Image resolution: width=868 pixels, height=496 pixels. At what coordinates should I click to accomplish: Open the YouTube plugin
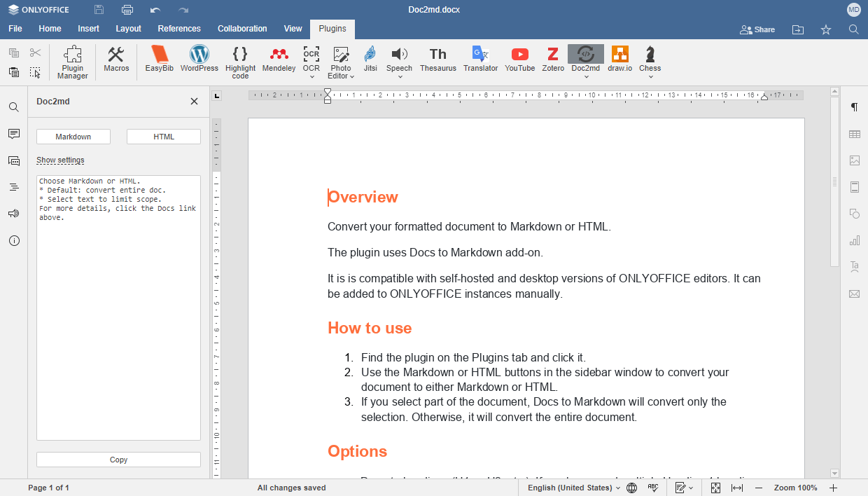[520, 59]
